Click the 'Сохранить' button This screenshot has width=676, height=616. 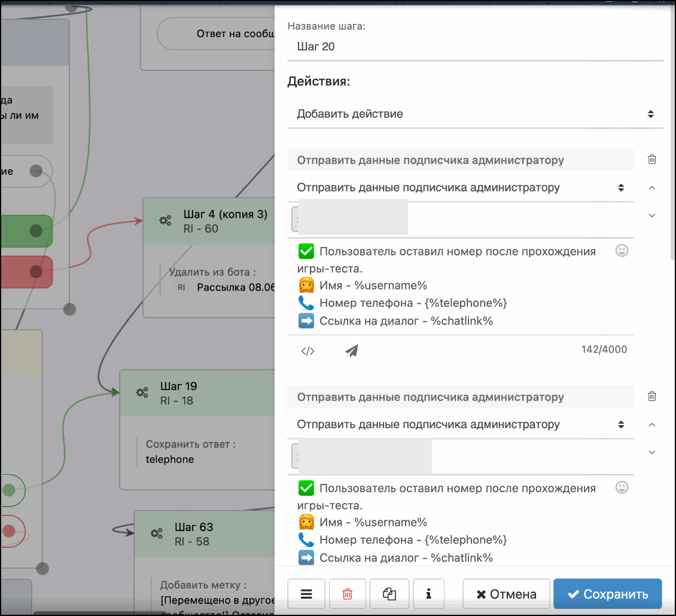point(607,594)
